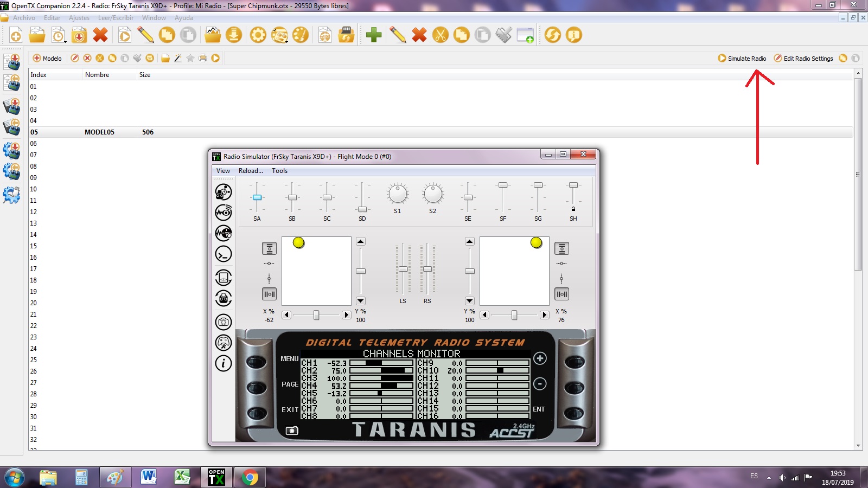Click the gear settings icon in main toolbar
This screenshot has height=488, width=868.
pyautogui.click(x=258, y=35)
